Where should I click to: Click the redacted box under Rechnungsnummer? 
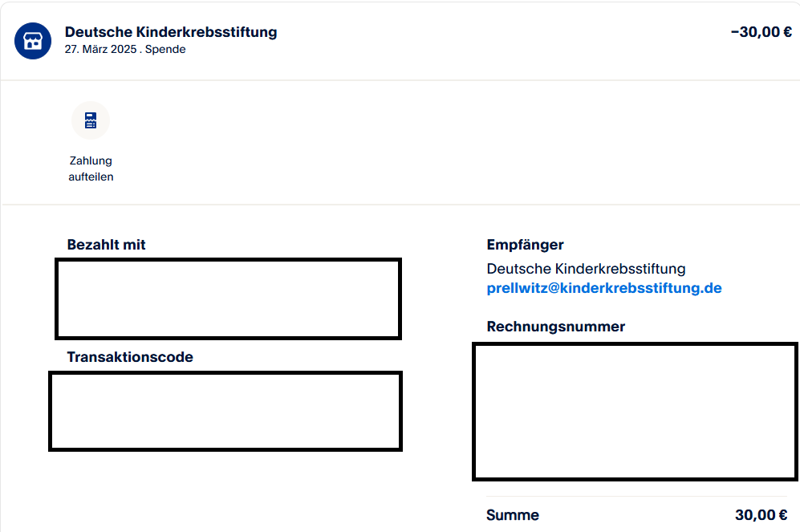(635, 411)
